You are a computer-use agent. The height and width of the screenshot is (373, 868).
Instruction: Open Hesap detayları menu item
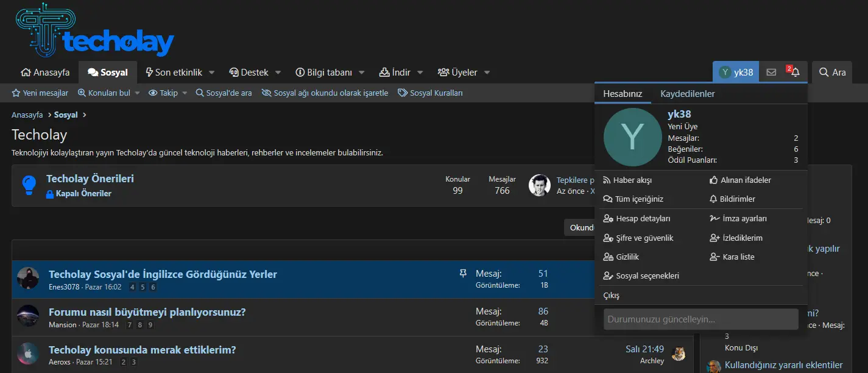(x=637, y=219)
